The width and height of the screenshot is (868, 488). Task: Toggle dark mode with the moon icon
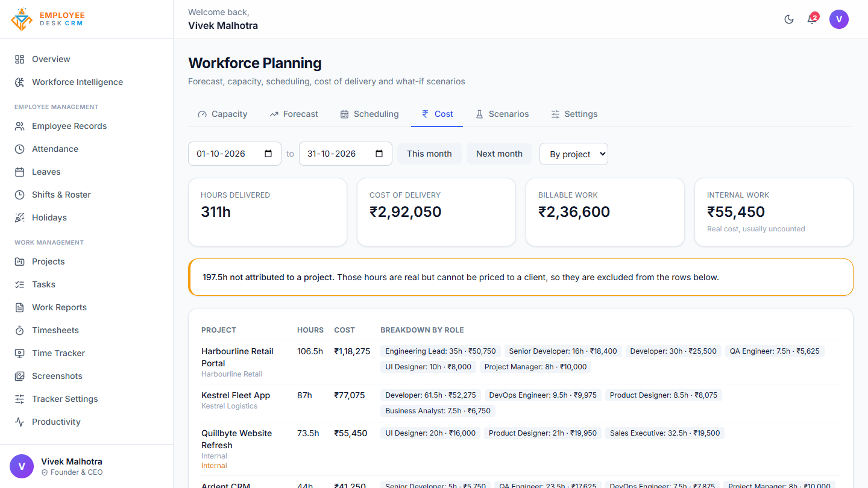click(x=789, y=19)
